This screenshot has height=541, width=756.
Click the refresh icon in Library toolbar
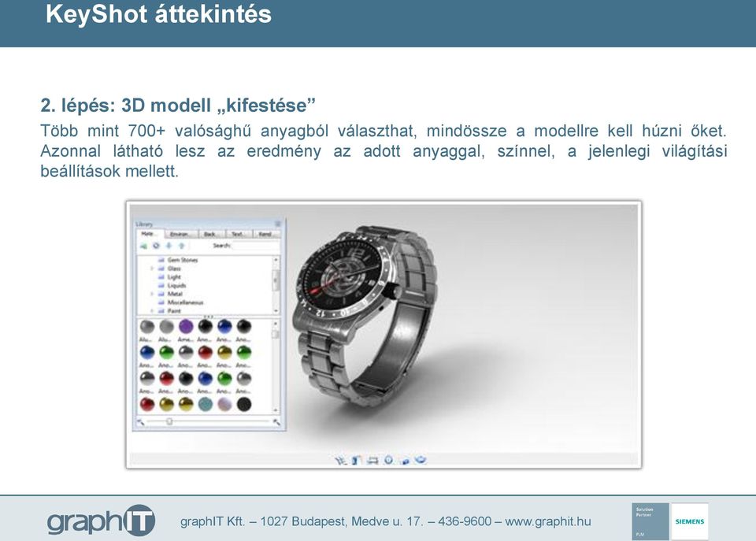pyautogui.click(x=156, y=246)
